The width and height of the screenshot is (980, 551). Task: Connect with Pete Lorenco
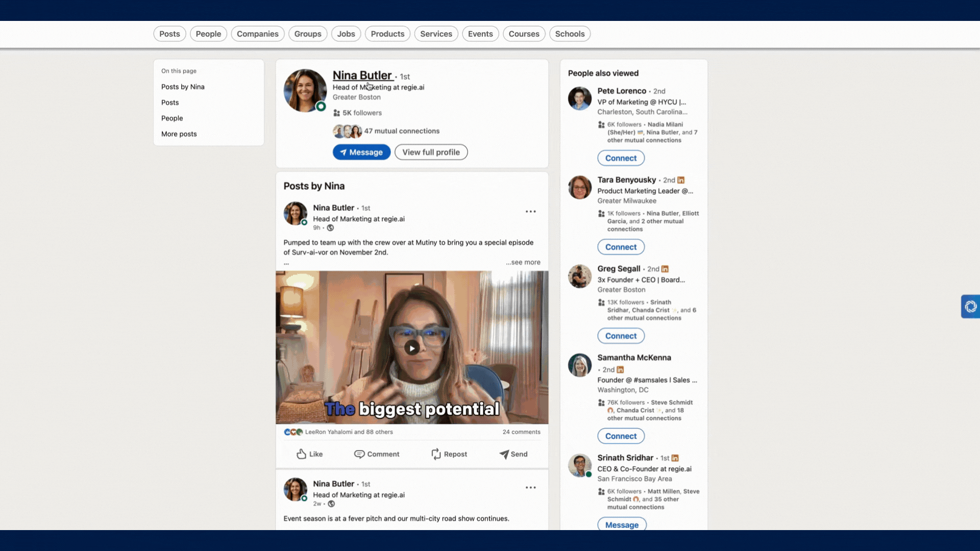pyautogui.click(x=621, y=158)
